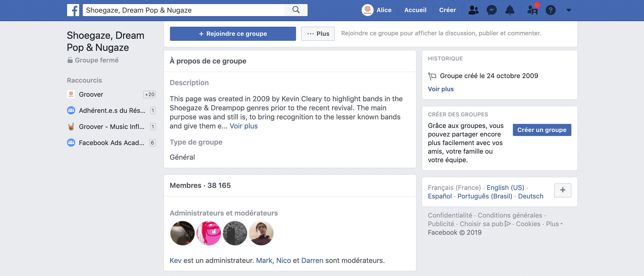This screenshot has height=276, width=644.
Task: Click the Facebook logo icon
Action: (73, 10)
